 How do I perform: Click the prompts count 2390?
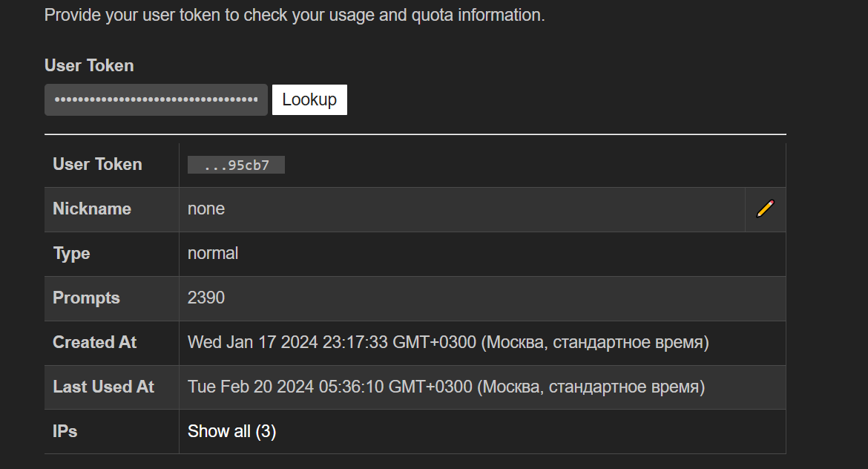(206, 298)
